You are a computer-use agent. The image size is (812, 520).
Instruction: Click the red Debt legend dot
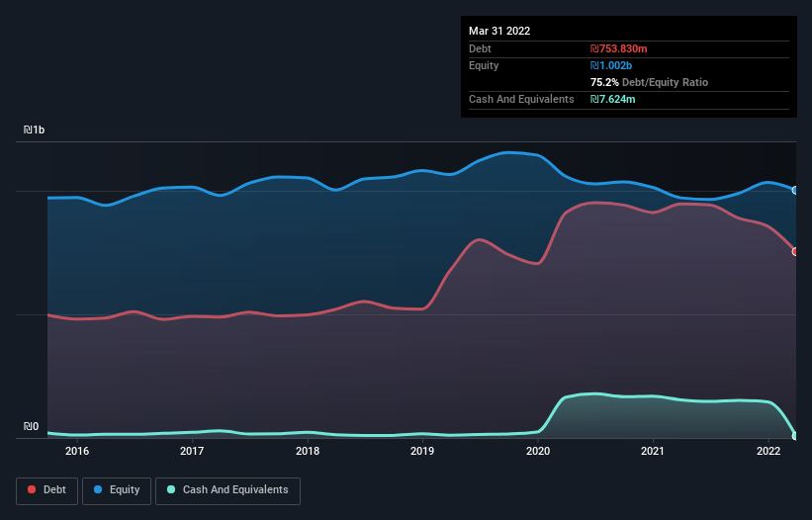[32, 489]
